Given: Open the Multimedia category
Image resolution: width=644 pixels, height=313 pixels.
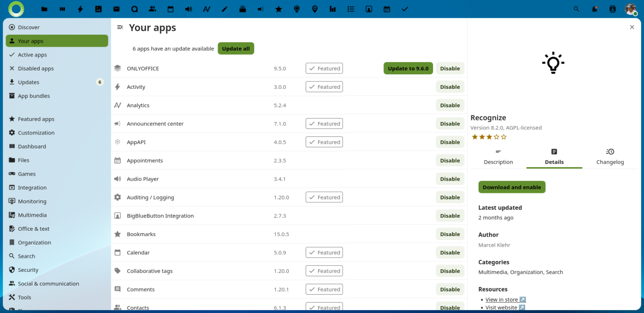Looking at the screenshot, I should tap(57, 215).
